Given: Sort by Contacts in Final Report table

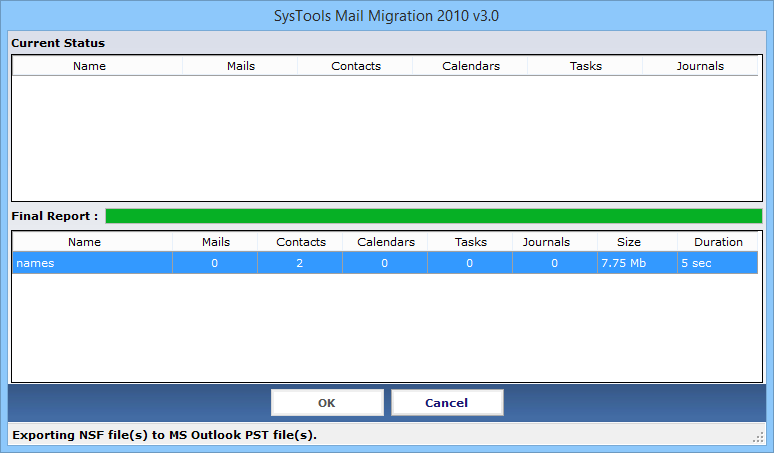Looking at the screenshot, I should [x=300, y=242].
